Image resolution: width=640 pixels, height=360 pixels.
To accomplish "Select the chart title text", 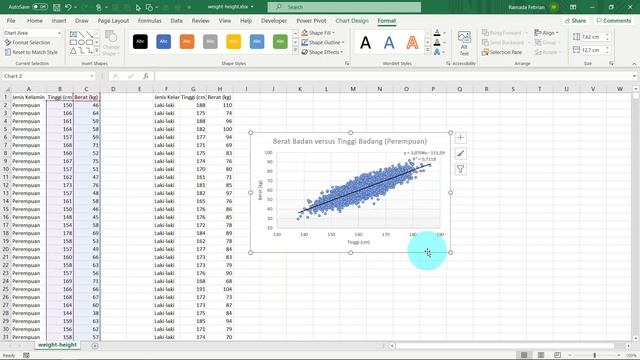I will tap(350, 141).
